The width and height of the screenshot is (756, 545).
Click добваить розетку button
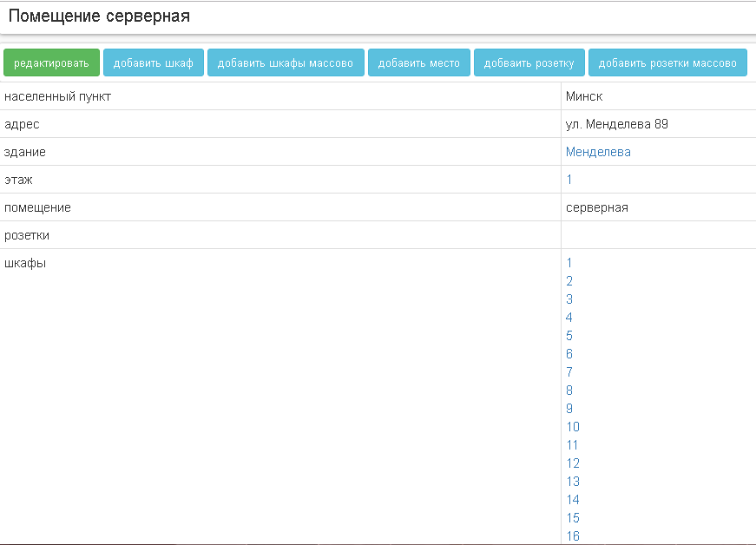coord(529,62)
